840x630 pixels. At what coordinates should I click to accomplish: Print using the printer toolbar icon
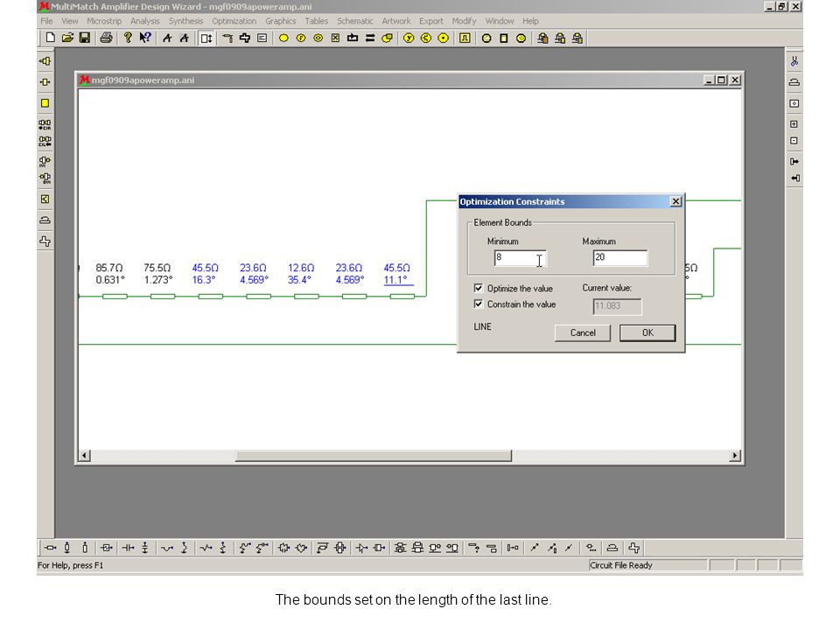[x=106, y=38]
